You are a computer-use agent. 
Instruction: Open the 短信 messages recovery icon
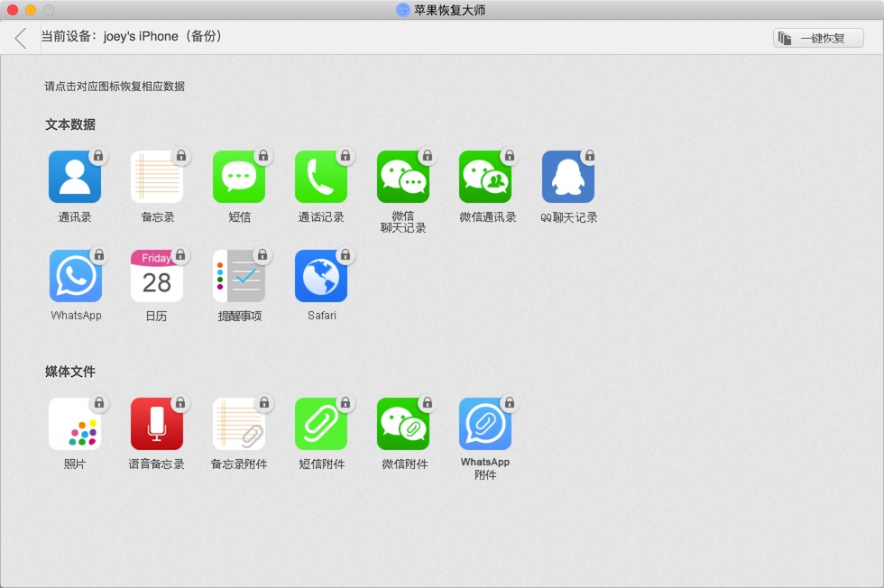click(239, 177)
